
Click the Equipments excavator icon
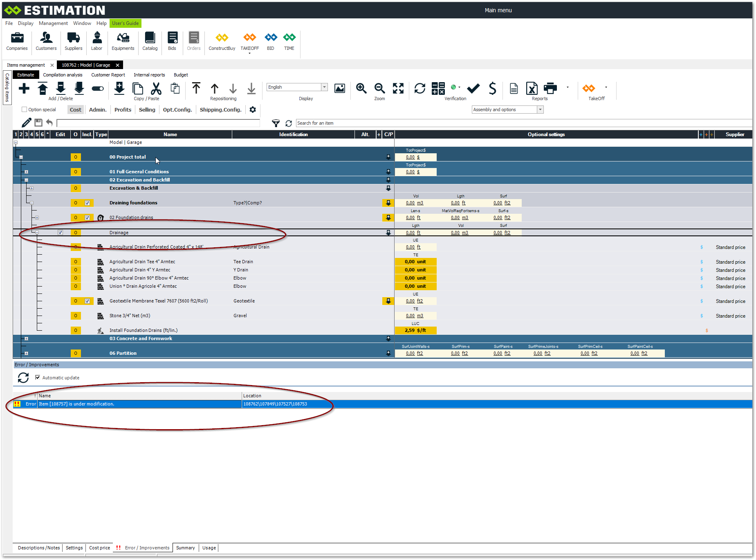123,38
